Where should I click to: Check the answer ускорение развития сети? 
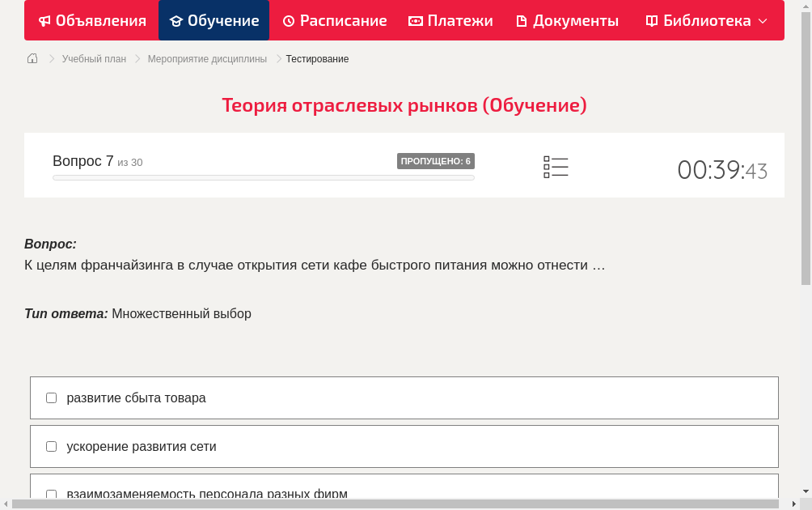coord(51,446)
